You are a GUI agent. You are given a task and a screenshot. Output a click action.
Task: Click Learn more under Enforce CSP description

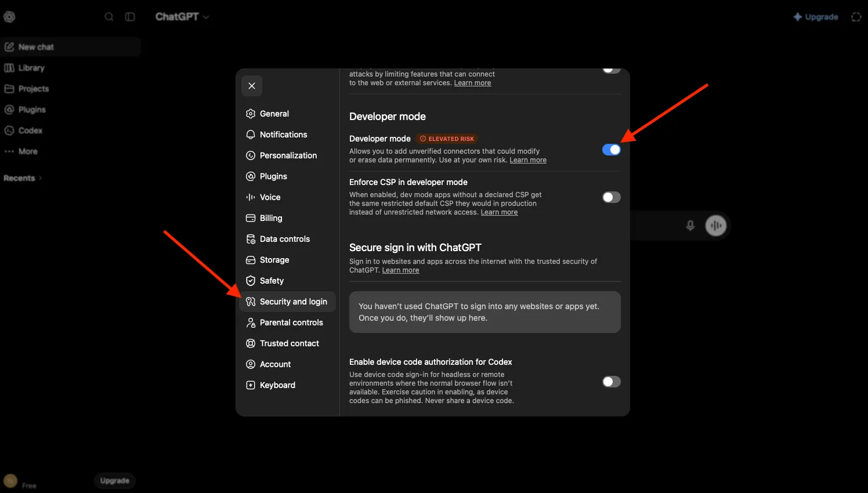(499, 212)
